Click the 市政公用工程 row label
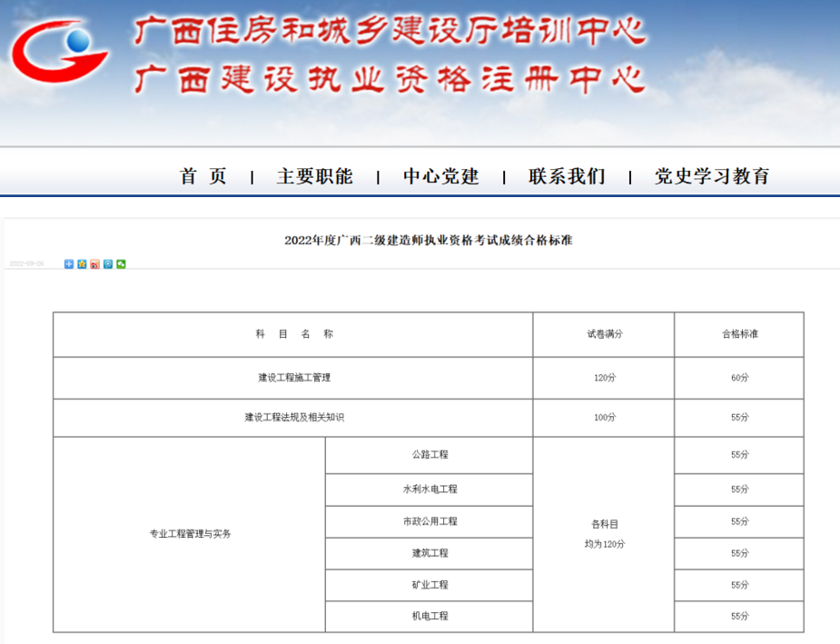 click(x=430, y=521)
